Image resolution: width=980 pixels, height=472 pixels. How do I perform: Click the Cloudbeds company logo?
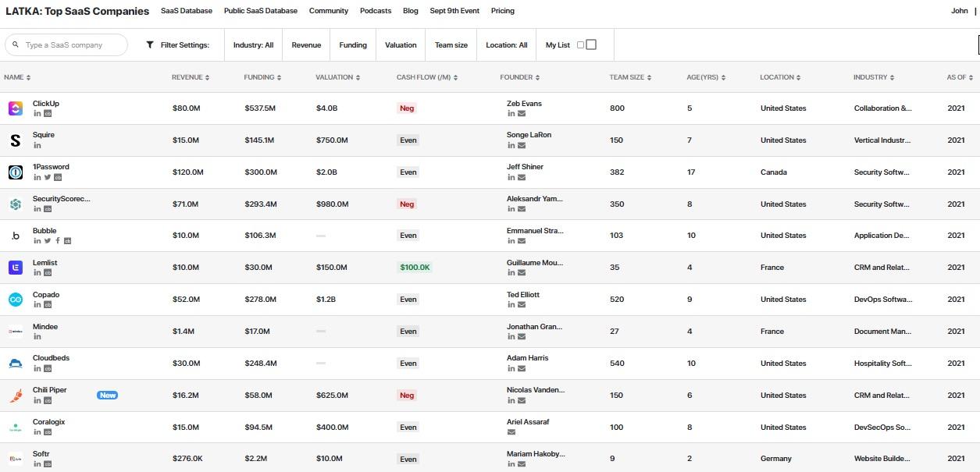click(x=16, y=364)
